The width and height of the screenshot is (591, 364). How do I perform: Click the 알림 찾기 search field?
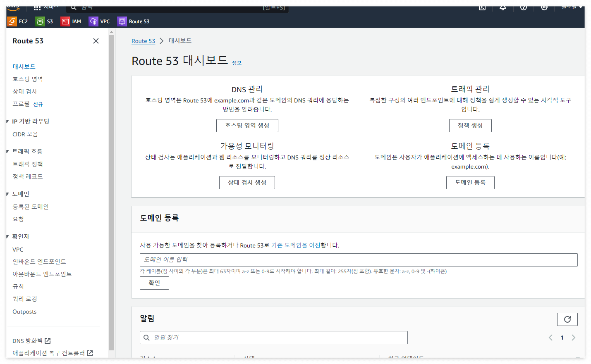[x=274, y=338]
